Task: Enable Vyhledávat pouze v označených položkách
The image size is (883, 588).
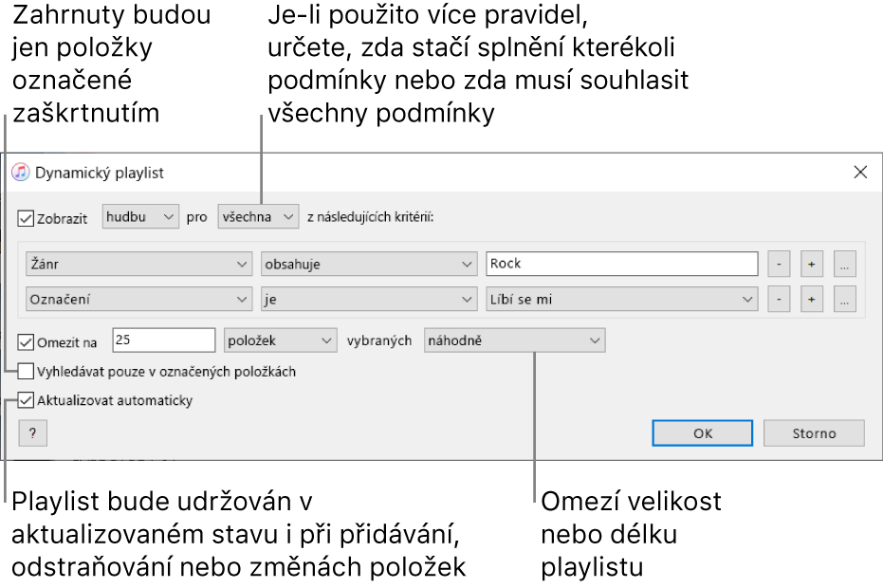Action: click(26, 371)
